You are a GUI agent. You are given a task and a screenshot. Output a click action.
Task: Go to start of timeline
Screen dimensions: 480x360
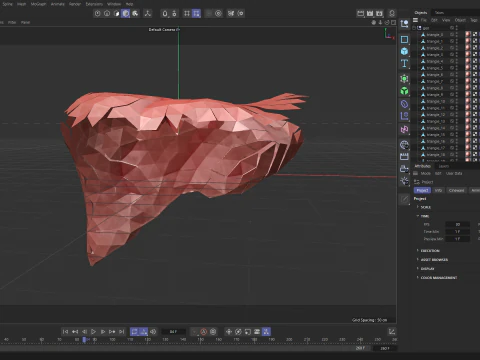click(65, 332)
